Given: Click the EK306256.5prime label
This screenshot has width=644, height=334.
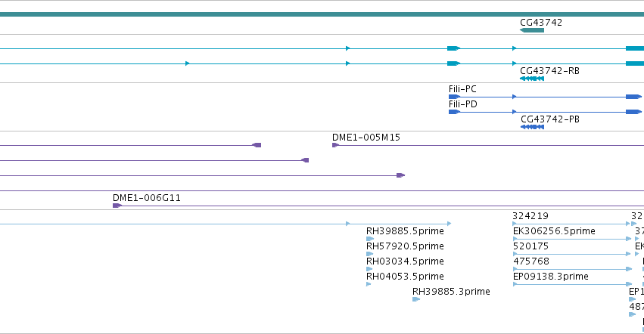Looking at the screenshot, I should coord(554,231).
